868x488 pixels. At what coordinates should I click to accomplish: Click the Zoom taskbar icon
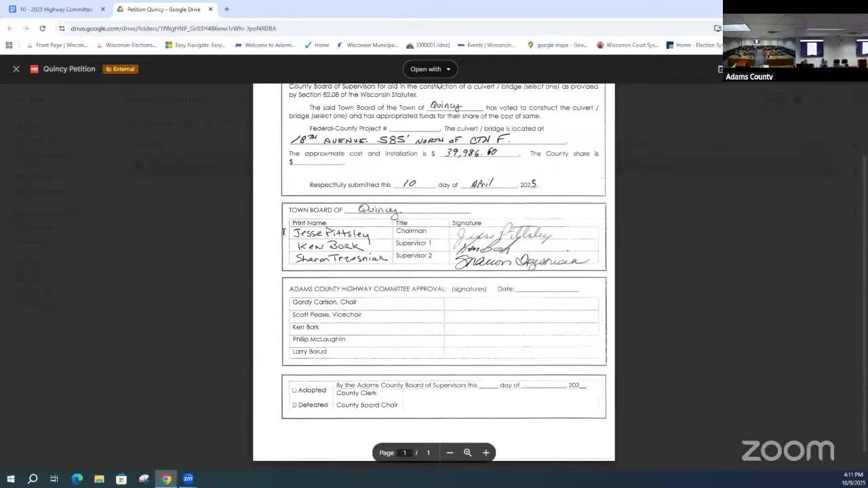coord(188,479)
